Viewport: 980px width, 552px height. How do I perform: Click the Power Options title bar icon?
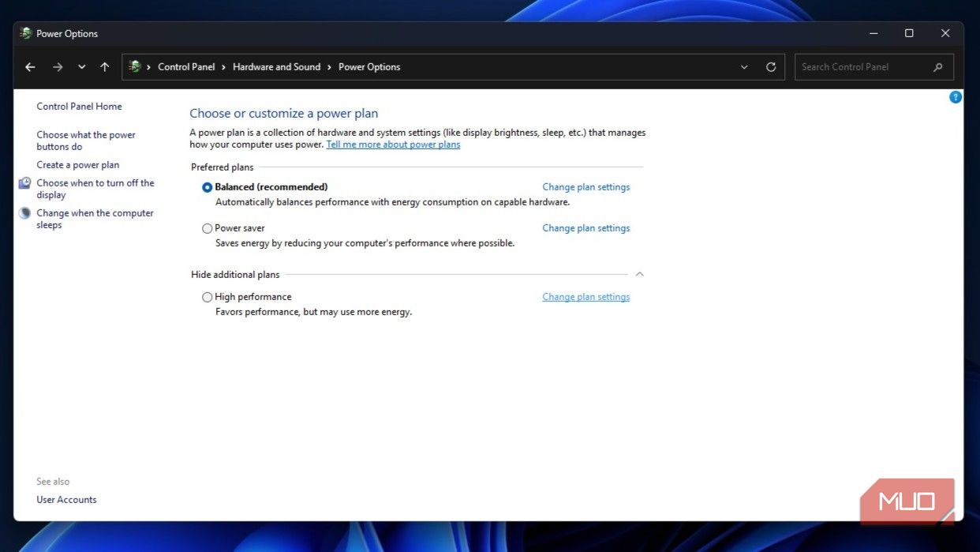tap(26, 33)
